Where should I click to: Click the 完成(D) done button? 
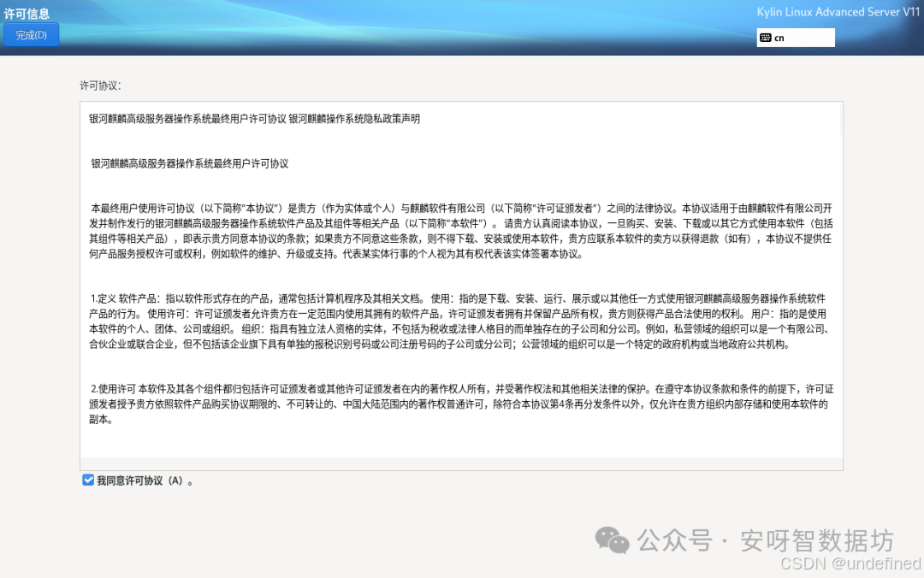(x=32, y=35)
